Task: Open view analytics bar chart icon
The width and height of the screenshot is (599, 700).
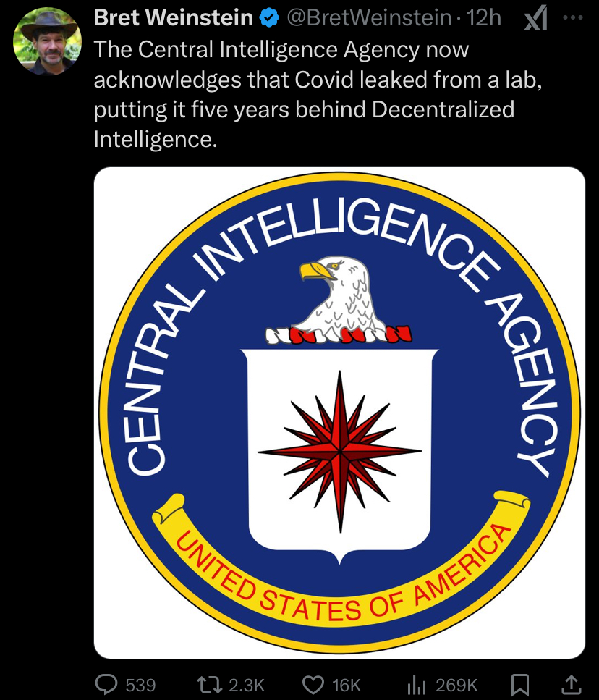Action: (416, 684)
